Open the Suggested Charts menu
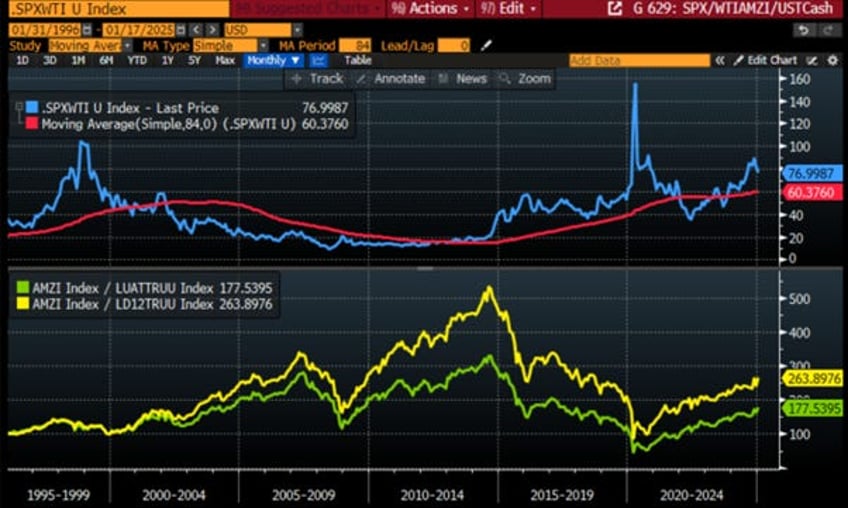The image size is (848, 508). [309, 8]
